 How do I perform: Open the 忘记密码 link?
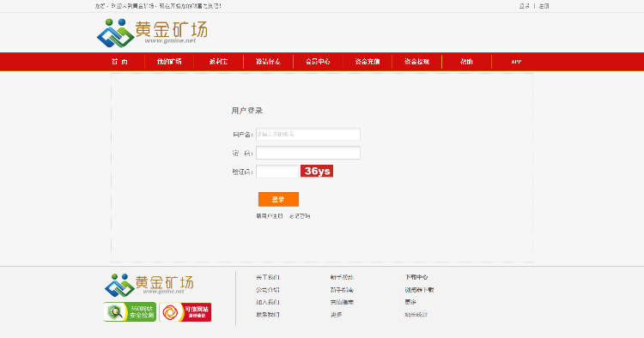300,216
